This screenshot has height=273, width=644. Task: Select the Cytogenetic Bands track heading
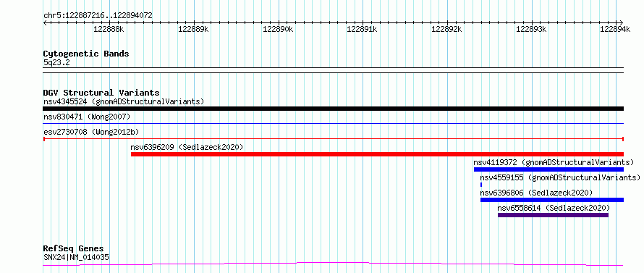pos(86,54)
